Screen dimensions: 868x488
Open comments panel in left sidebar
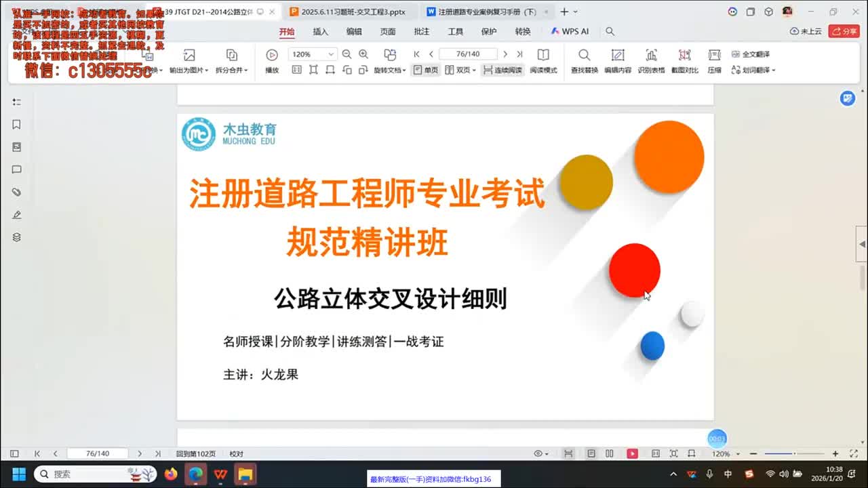pos(17,169)
